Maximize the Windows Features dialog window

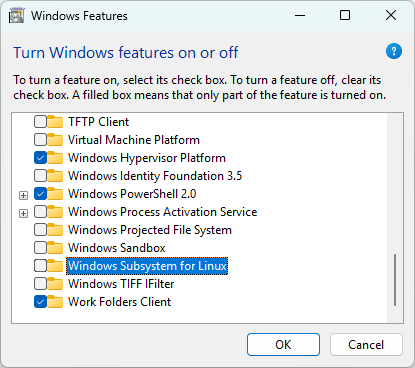[345, 15]
